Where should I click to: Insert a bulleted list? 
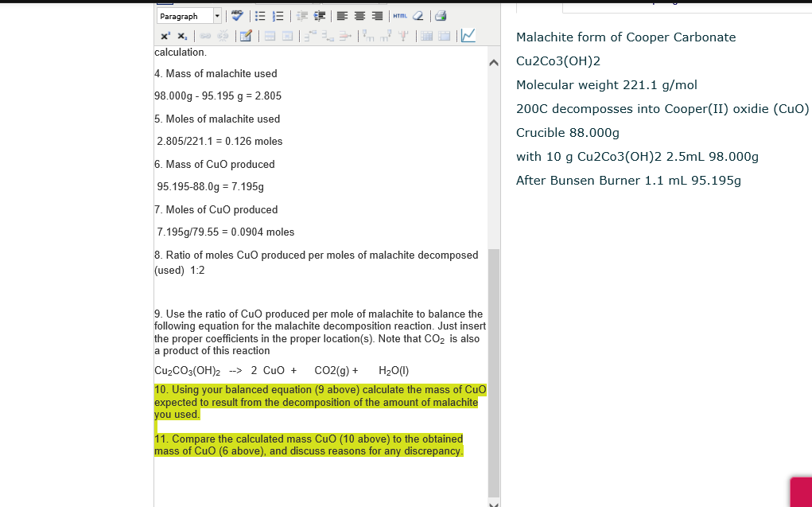(x=259, y=15)
